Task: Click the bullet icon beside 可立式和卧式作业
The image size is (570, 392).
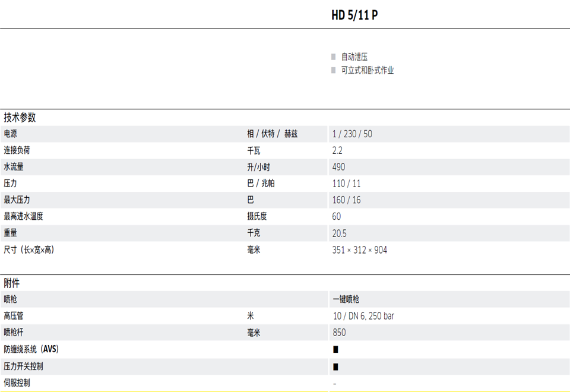Action: pyautogui.click(x=334, y=70)
